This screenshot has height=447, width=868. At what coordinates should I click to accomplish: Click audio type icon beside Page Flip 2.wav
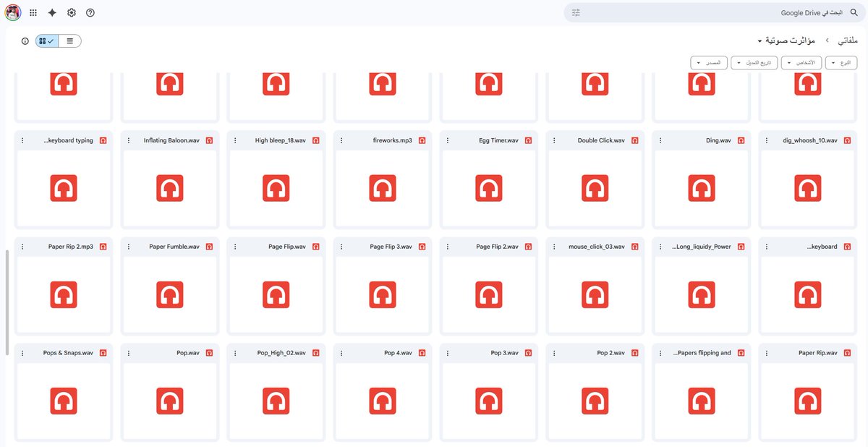pyautogui.click(x=528, y=247)
